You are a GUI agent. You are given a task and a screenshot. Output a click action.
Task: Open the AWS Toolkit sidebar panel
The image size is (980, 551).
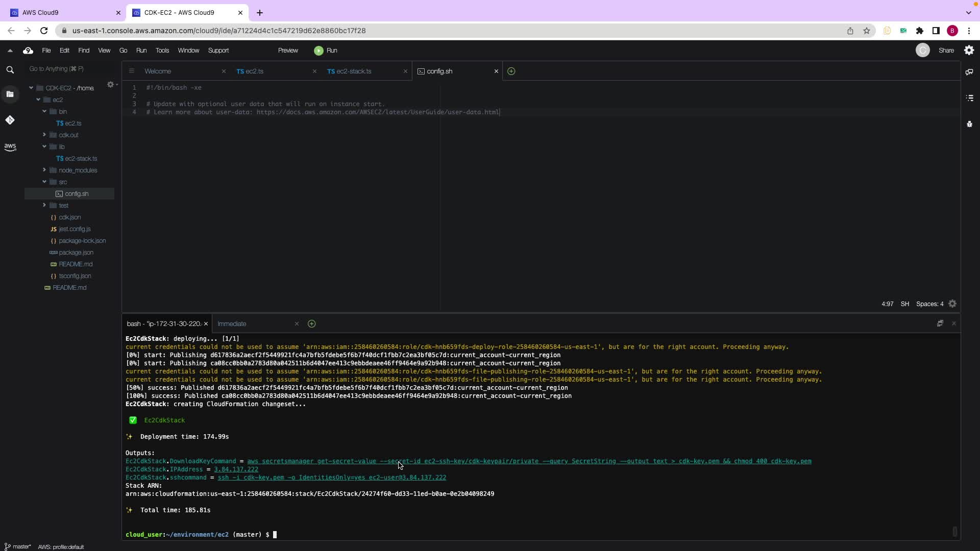10,147
